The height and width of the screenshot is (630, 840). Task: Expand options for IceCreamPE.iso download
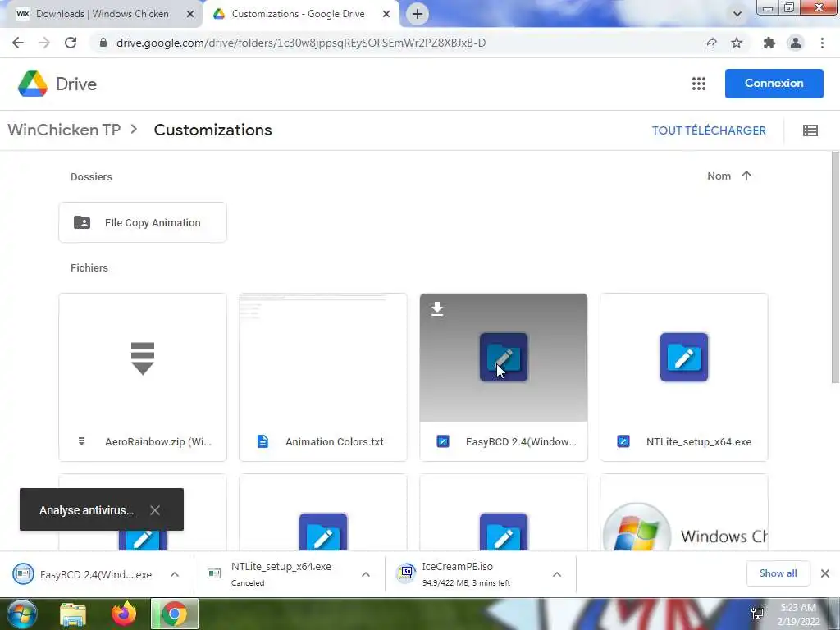click(x=557, y=574)
